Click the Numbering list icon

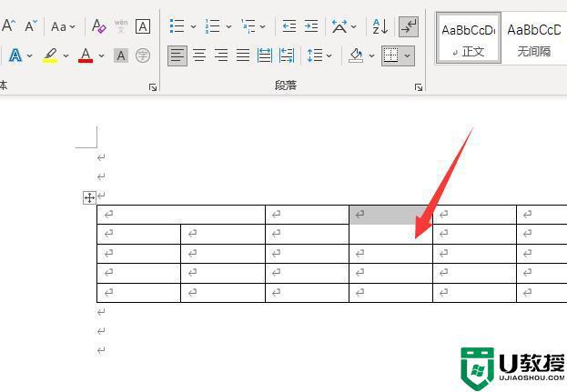pyautogui.click(x=212, y=26)
